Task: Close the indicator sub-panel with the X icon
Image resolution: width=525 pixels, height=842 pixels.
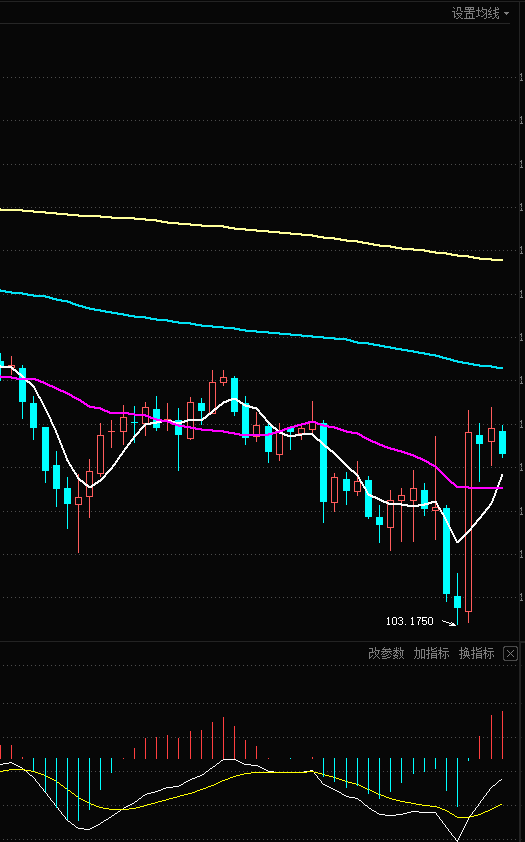Action: coord(510,654)
